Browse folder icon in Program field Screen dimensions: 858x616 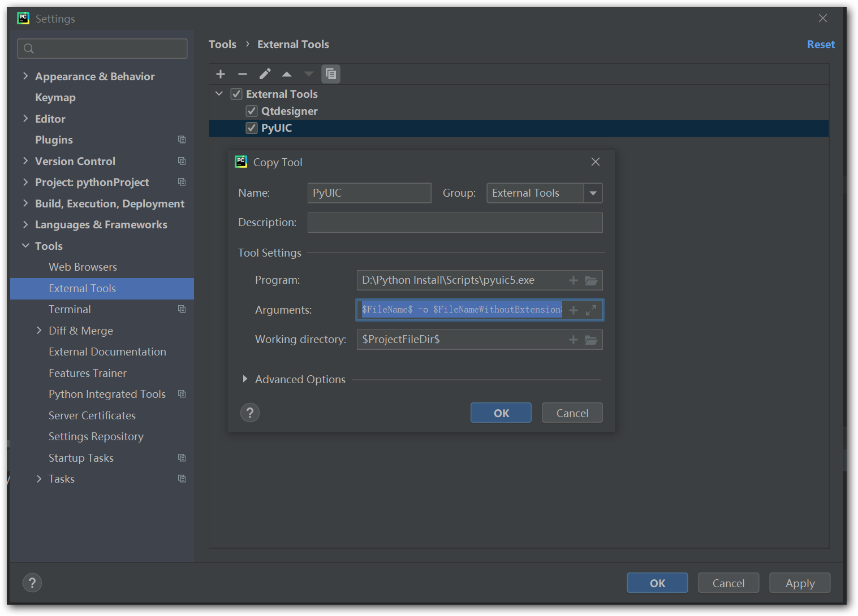pos(591,280)
